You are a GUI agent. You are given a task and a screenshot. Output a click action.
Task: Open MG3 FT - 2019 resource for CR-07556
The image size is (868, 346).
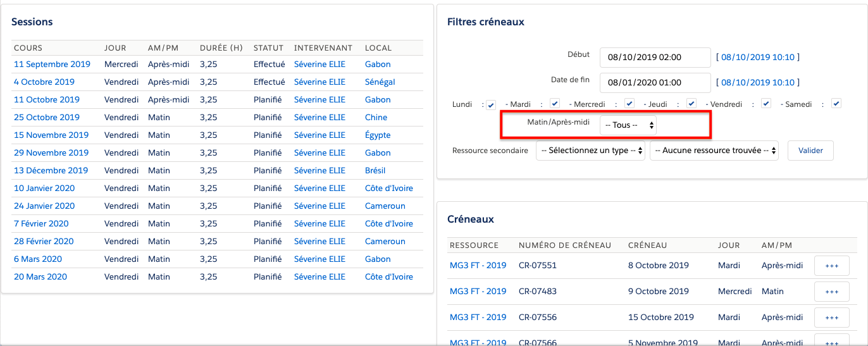478,317
